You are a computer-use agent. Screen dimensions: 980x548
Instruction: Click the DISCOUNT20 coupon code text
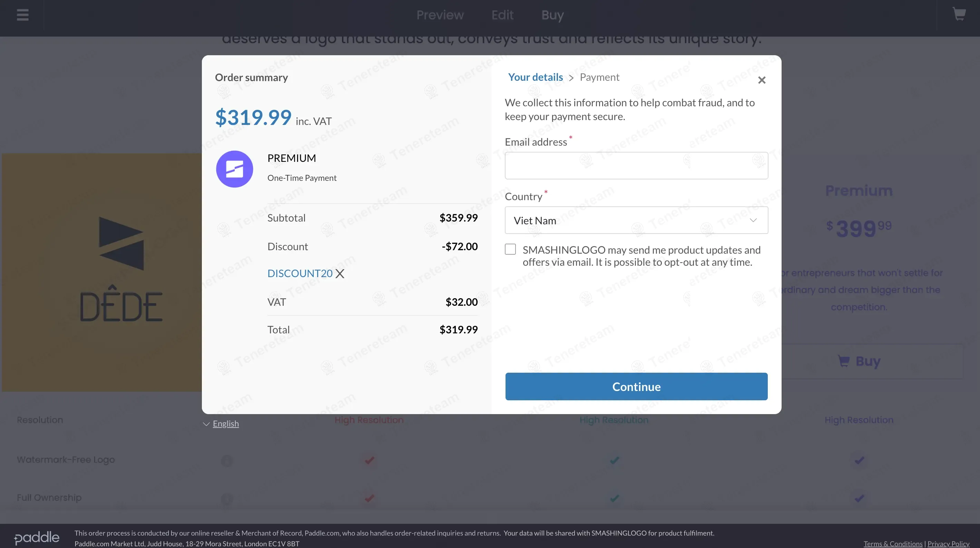point(300,274)
